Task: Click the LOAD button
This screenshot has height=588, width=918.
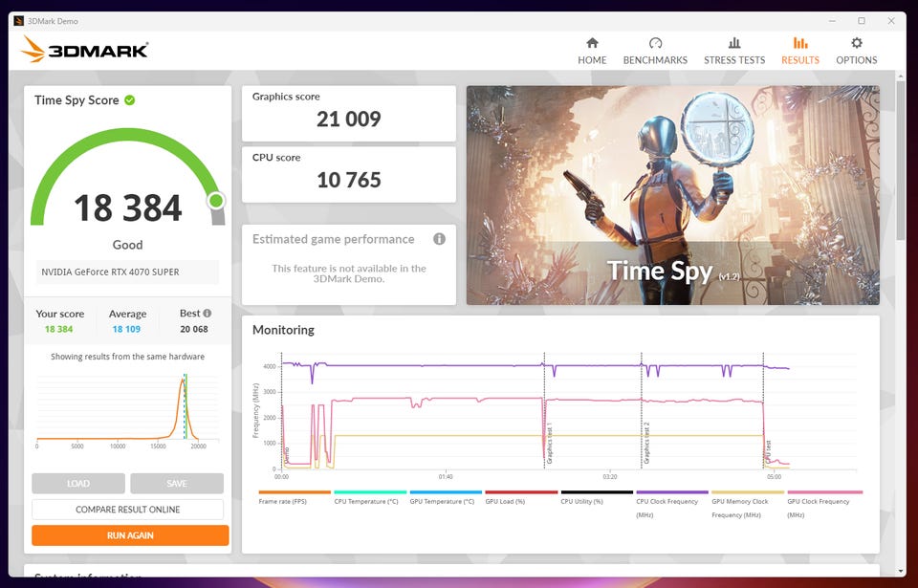Action: click(x=78, y=483)
